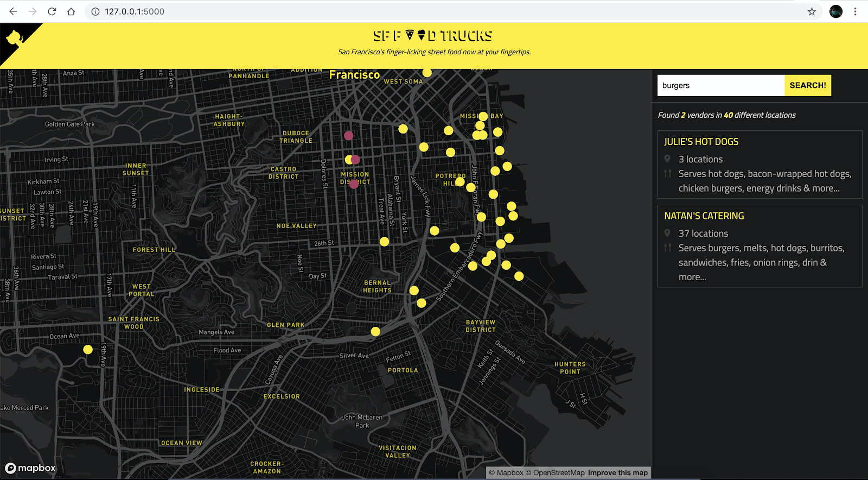Open the Chrome three-dot menu
The height and width of the screenshot is (480, 868).
(x=856, y=11)
